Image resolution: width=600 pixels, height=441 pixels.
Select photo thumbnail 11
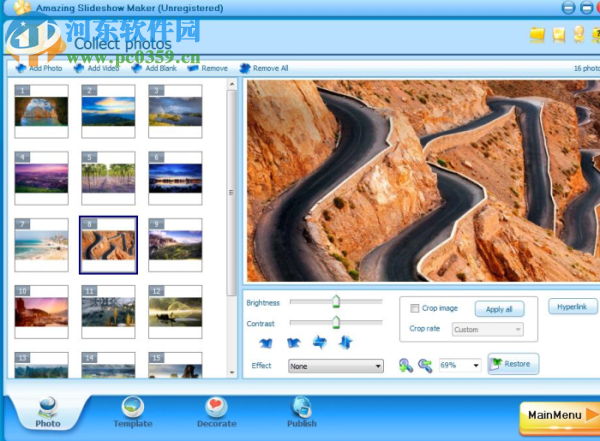click(x=108, y=312)
